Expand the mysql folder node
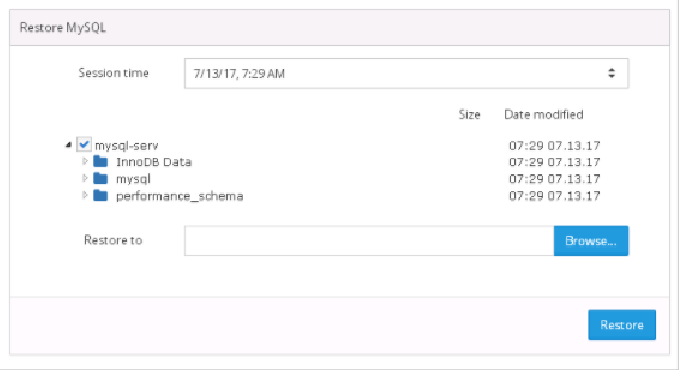Image resolution: width=689 pixels, height=376 pixels. [85, 178]
